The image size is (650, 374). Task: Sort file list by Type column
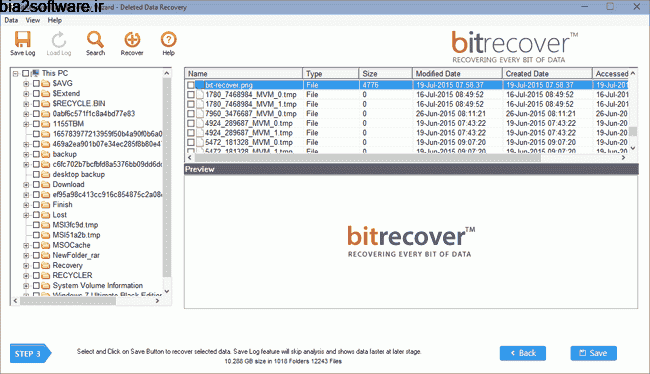pyautogui.click(x=331, y=73)
